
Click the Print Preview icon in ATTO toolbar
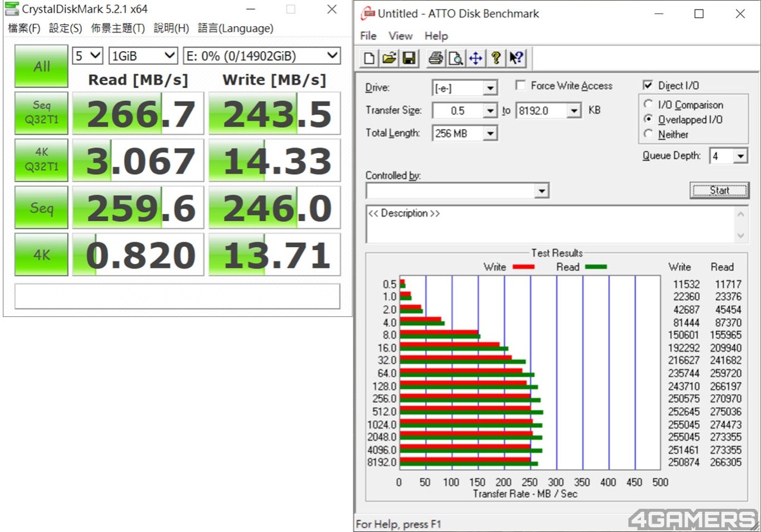pos(455,58)
